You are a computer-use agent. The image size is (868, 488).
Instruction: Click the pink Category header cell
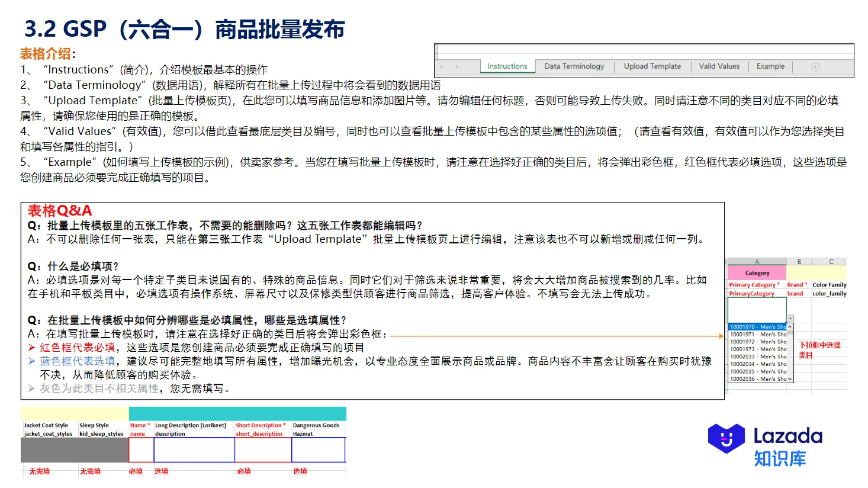[x=757, y=273]
